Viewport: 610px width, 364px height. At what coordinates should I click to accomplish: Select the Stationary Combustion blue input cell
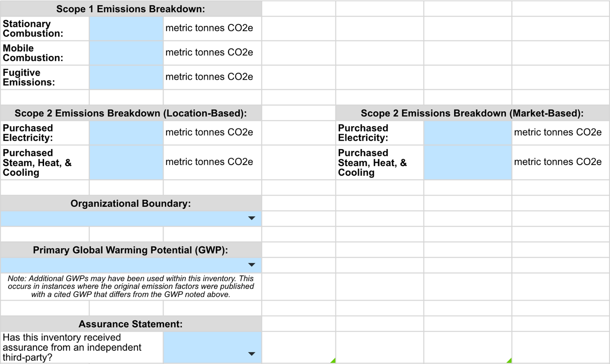click(126, 29)
